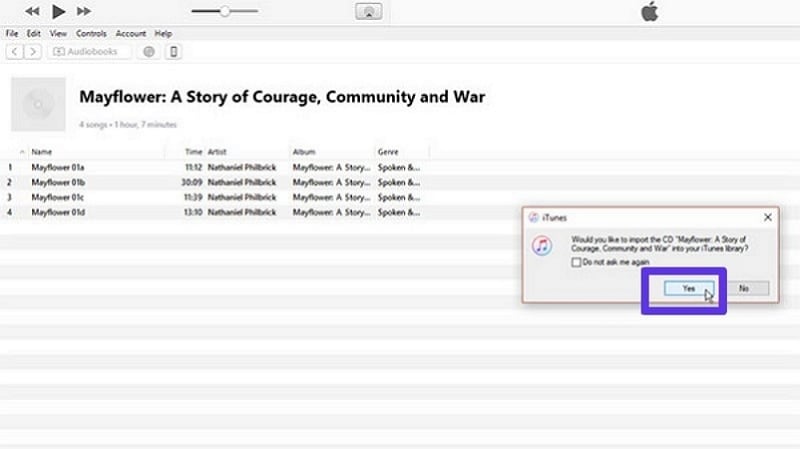Open the AirPlay output button

pyautogui.click(x=368, y=11)
